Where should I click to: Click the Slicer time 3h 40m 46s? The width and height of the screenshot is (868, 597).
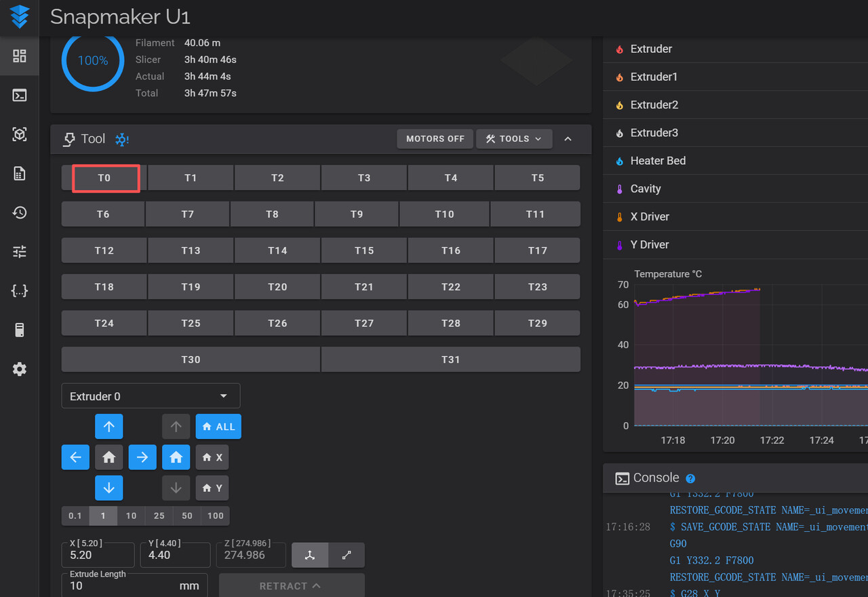click(x=210, y=60)
